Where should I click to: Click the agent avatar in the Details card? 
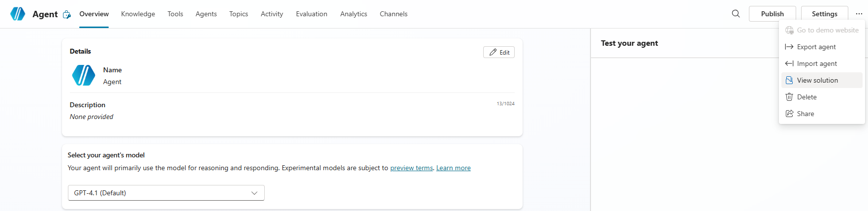84,75
